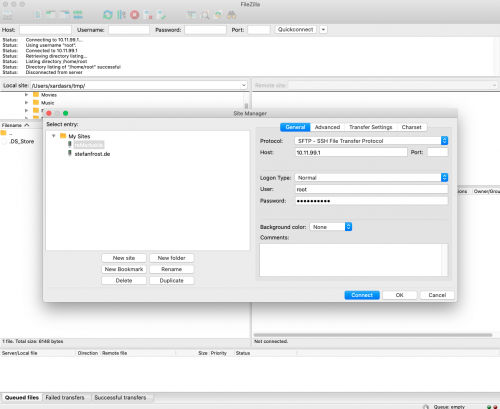Focus quickconnect Host field
The height and width of the screenshot is (409, 500).
[45, 30]
